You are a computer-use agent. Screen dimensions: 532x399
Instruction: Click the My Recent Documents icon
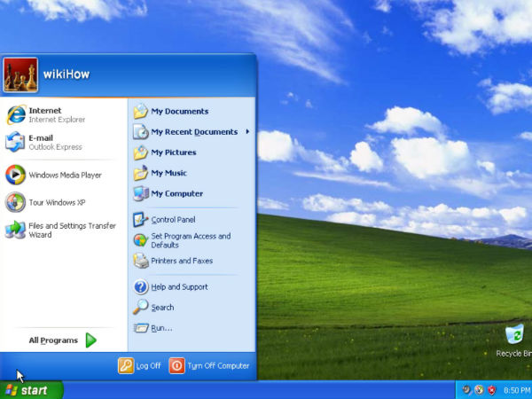tap(141, 132)
